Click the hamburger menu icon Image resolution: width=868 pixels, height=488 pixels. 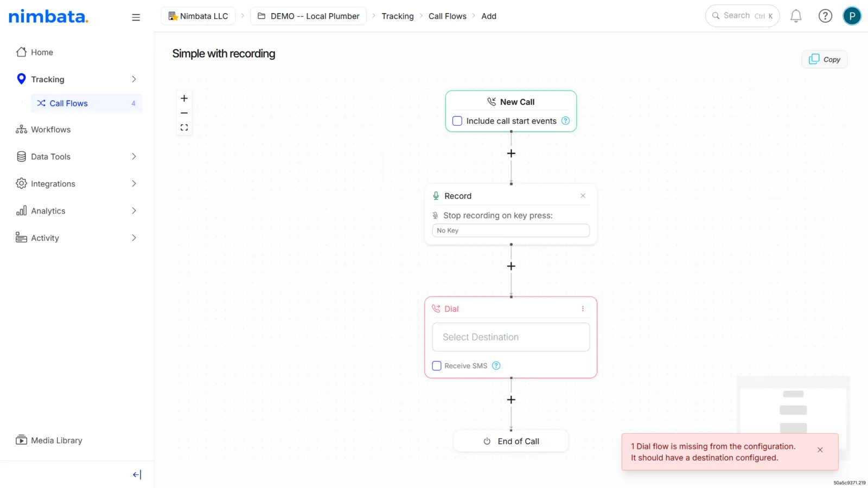click(136, 17)
